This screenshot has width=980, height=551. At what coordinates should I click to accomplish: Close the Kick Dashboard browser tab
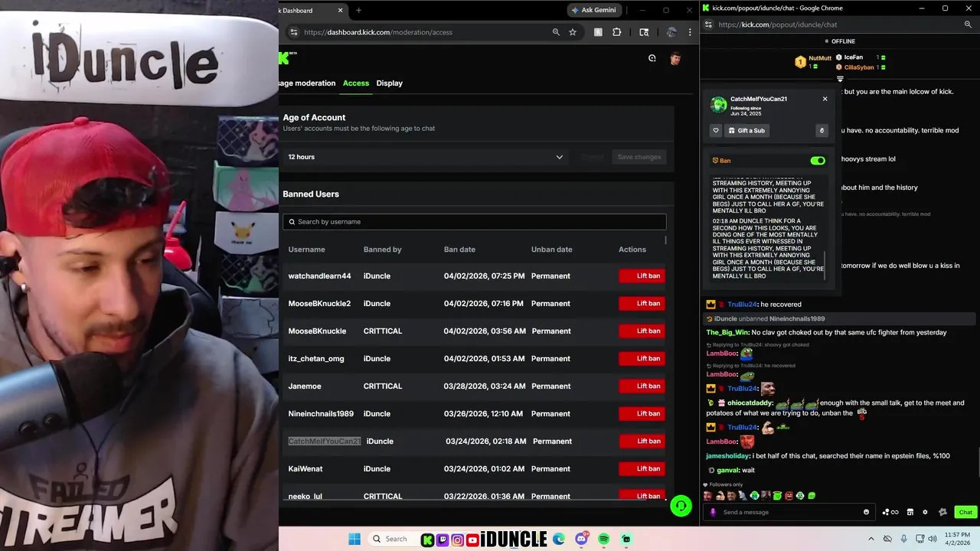tap(341, 11)
